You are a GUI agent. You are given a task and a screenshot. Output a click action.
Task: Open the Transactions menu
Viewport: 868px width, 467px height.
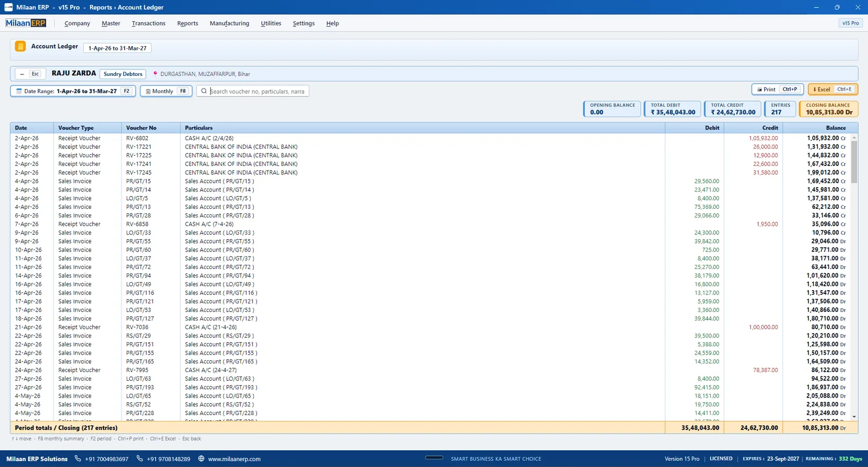[149, 23]
